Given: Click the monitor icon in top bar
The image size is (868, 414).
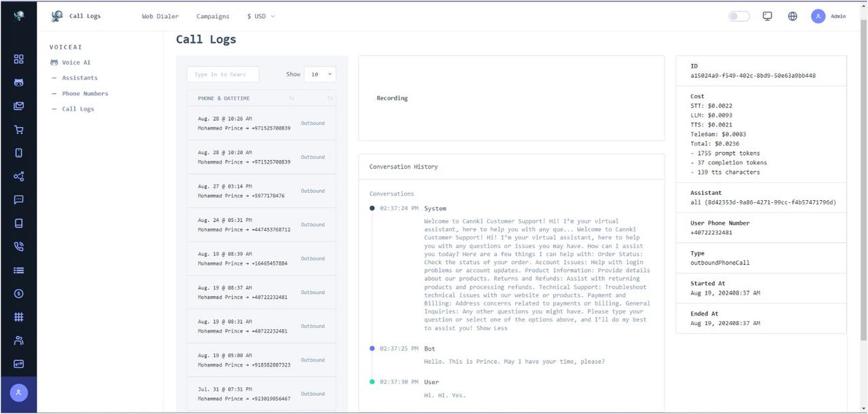Looking at the screenshot, I should tap(766, 16).
